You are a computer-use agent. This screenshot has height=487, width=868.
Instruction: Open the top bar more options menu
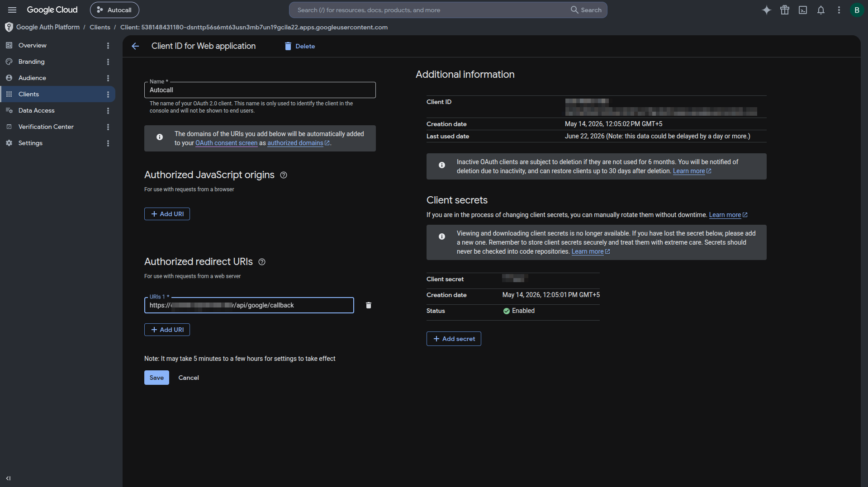pos(839,10)
